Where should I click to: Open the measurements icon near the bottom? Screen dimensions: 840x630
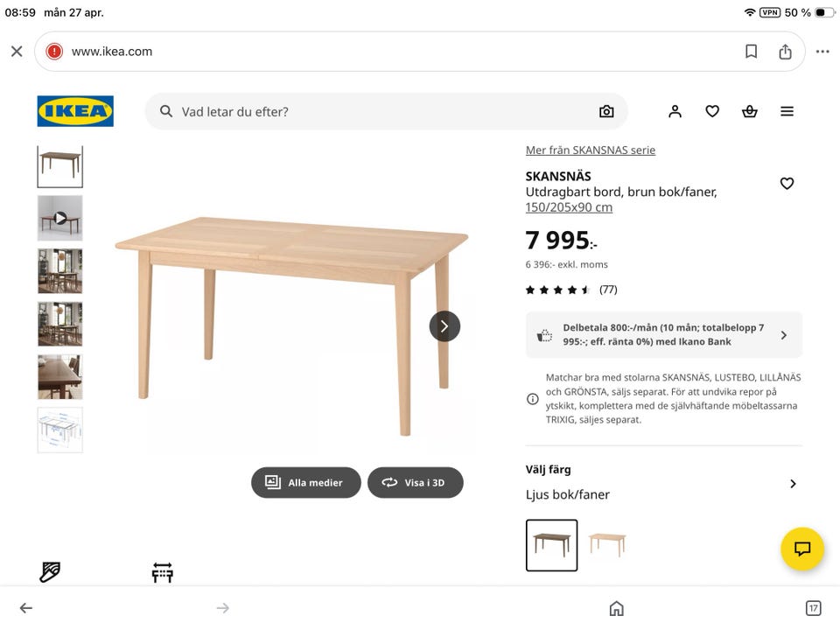pos(162,572)
